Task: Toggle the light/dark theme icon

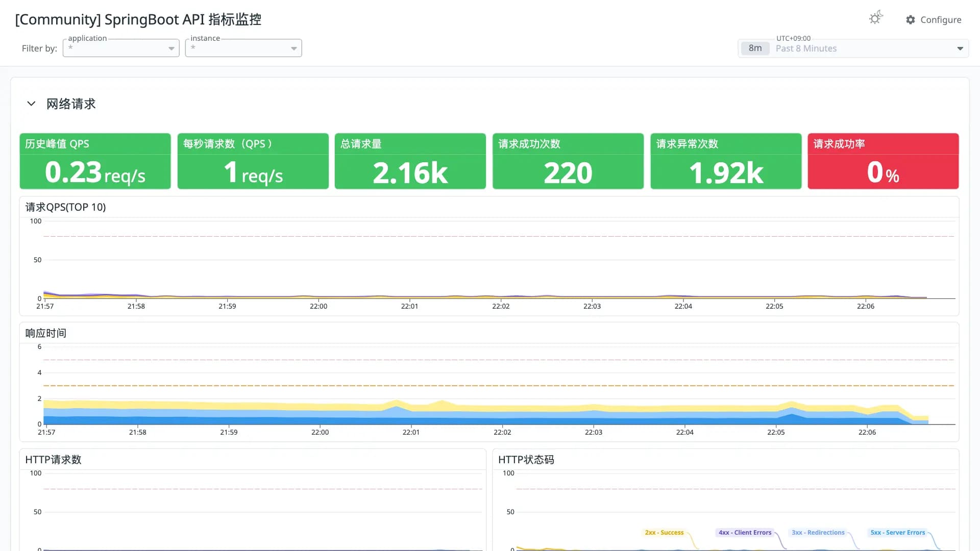Action: 876,18
